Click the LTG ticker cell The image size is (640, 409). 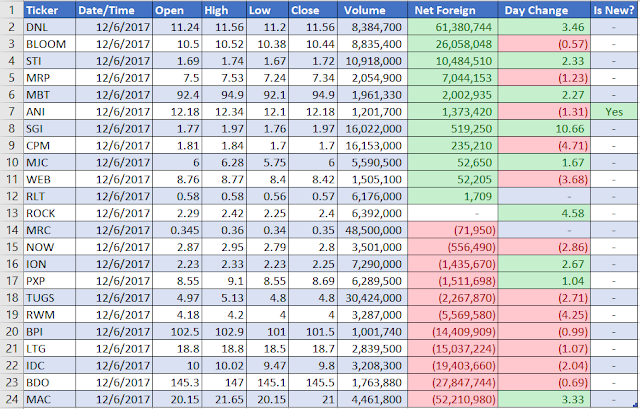49,349
